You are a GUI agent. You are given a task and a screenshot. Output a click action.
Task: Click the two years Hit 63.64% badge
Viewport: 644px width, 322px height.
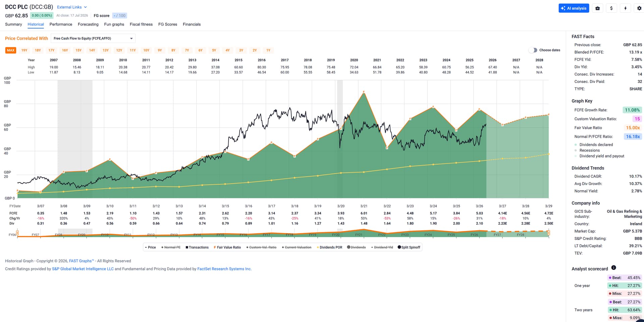pyautogui.click(x=625, y=310)
